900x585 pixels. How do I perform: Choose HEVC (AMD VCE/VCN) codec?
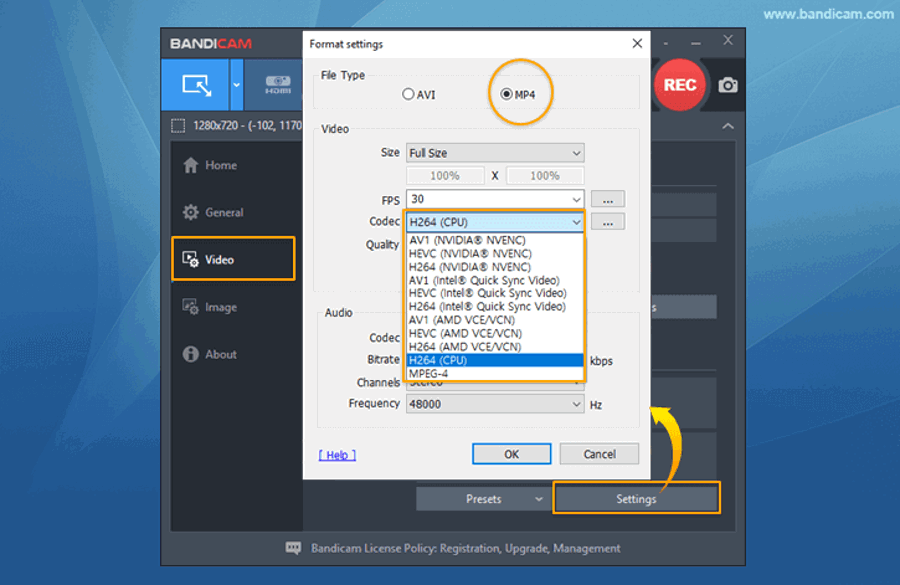(x=495, y=334)
